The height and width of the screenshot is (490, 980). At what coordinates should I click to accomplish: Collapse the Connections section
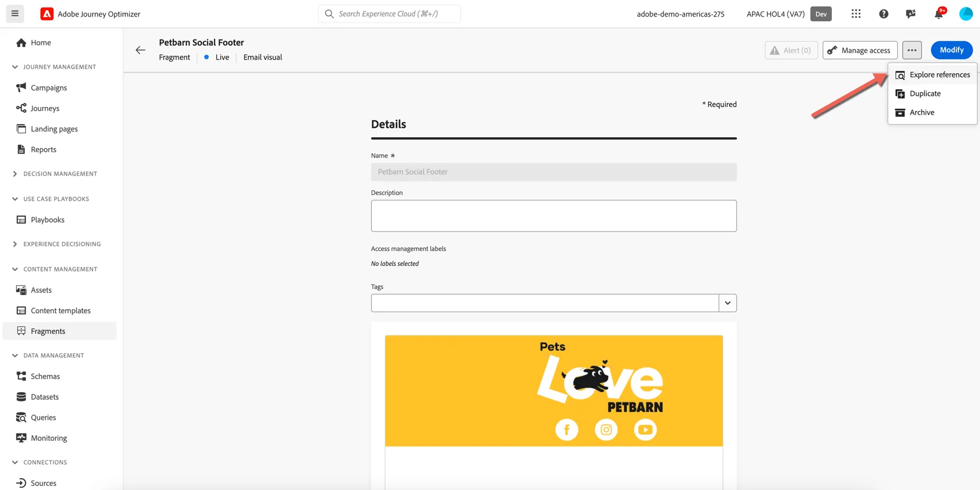(x=15, y=463)
